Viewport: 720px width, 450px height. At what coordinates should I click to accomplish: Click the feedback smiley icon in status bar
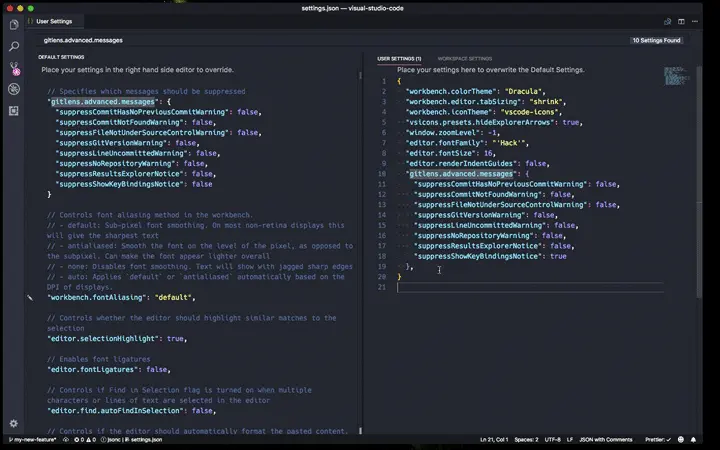click(681, 439)
